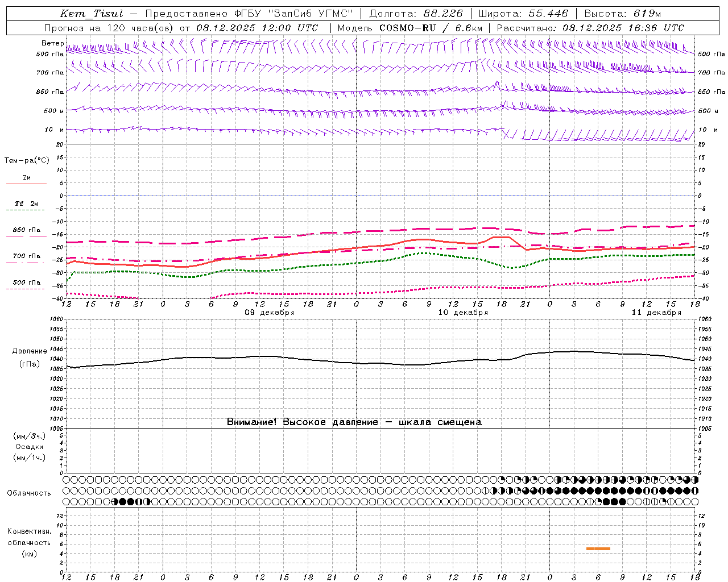Click the orange convective cloud bar
The image size is (728, 582).
[x=598, y=548]
